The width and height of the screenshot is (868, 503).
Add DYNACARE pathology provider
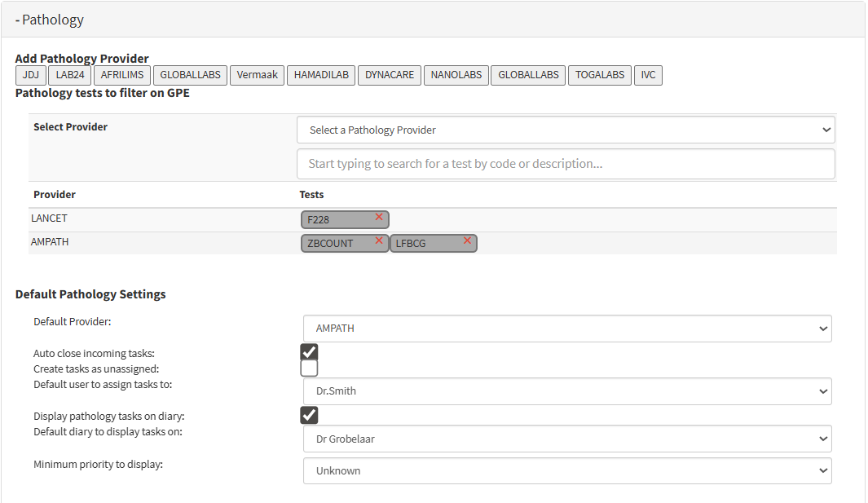(x=390, y=75)
